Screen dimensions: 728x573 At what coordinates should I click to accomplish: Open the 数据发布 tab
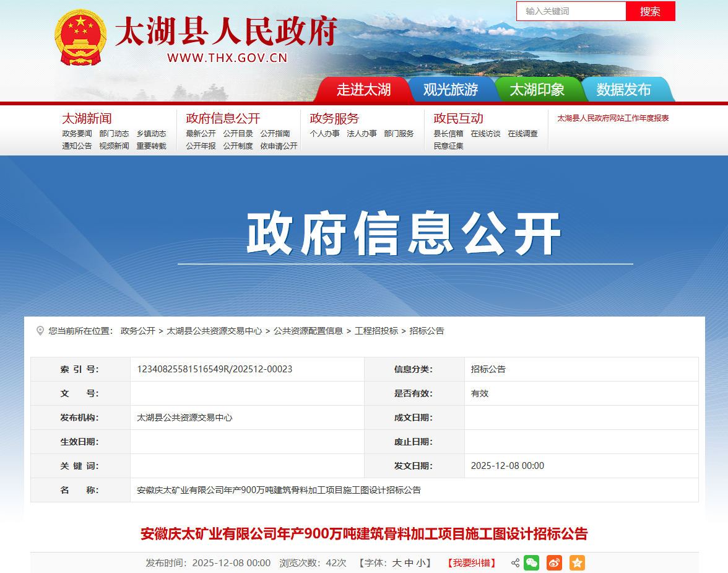(x=623, y=90)
